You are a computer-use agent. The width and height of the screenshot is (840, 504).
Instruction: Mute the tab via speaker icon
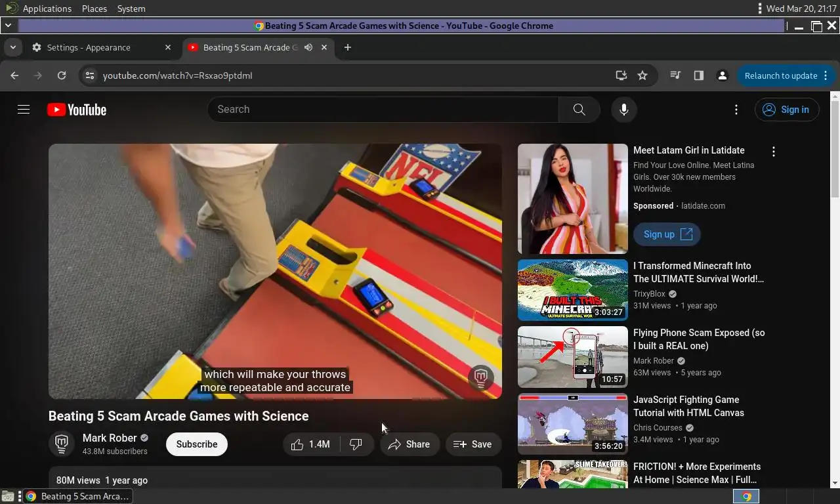point(308,47)
